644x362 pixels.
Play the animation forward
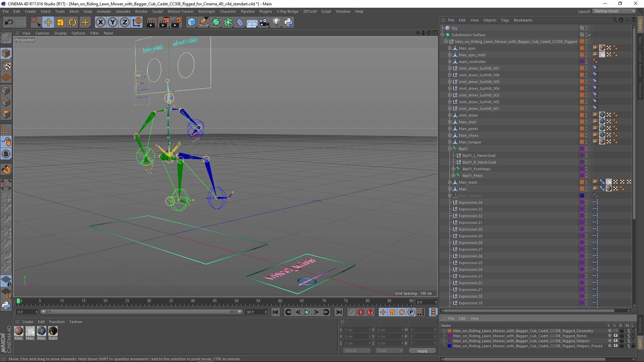(307, 312)
